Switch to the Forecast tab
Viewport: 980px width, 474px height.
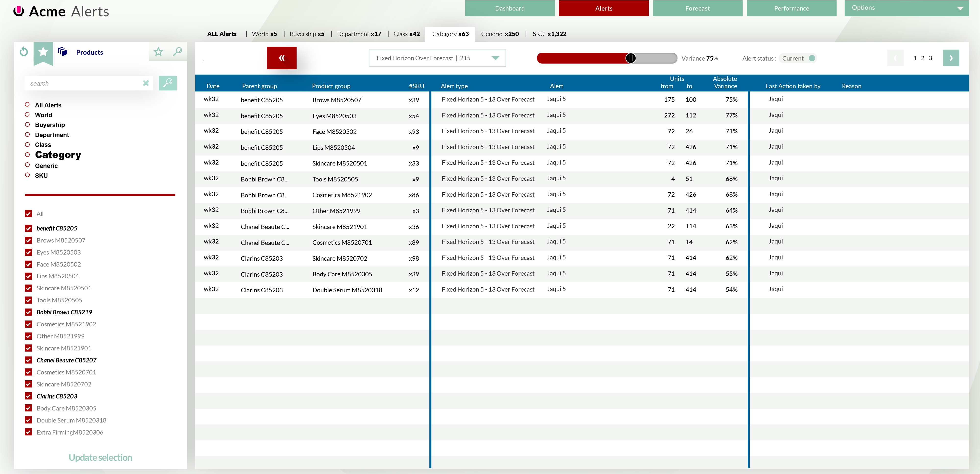[697, 8]
